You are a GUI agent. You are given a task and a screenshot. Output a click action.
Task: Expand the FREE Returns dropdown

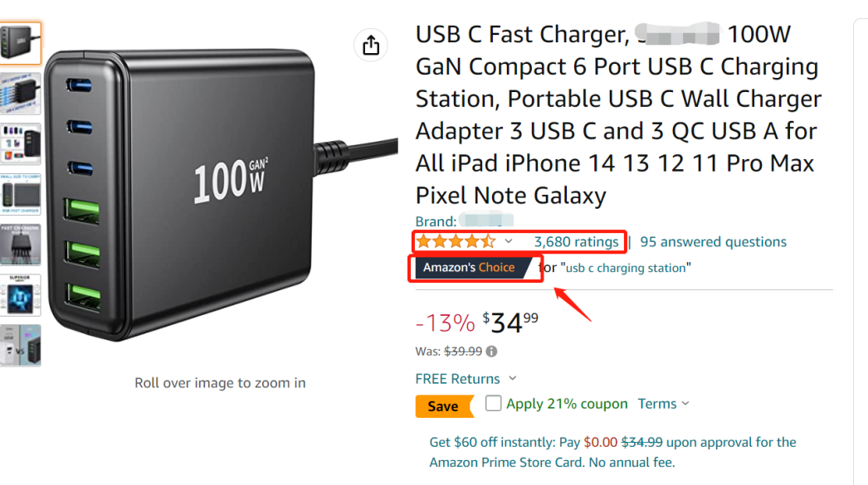tap(512, 379)
